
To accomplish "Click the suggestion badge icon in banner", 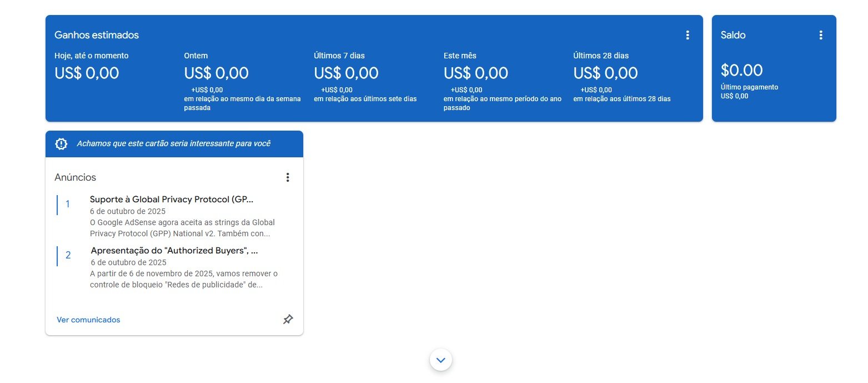I will pyautogui.click(x=61, y=144).
